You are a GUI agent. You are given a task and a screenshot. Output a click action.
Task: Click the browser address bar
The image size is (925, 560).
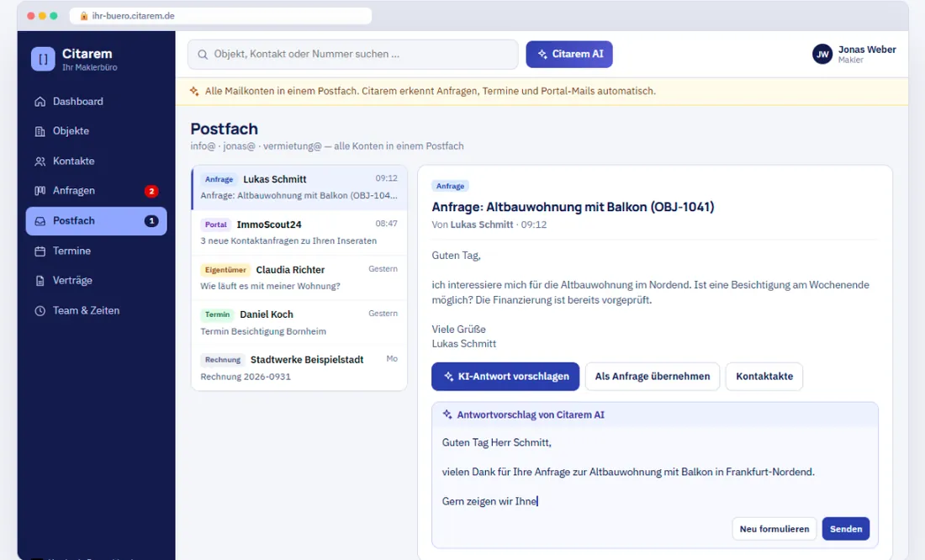(x=220, y=16)
